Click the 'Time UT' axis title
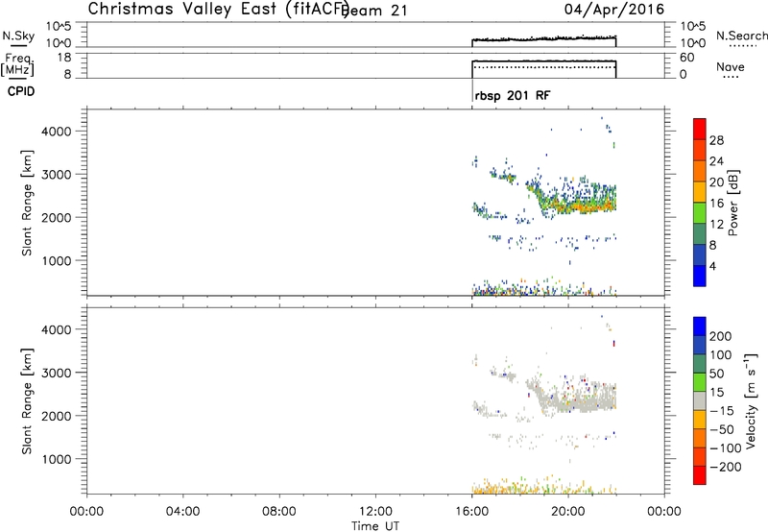Screen dimensions: 768x532 375,526
